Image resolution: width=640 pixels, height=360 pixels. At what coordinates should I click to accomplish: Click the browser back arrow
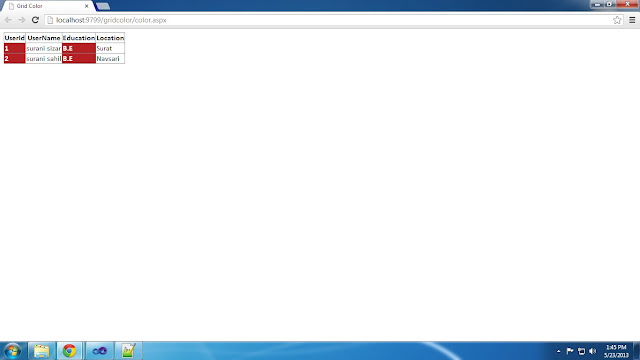coord(8,20)
